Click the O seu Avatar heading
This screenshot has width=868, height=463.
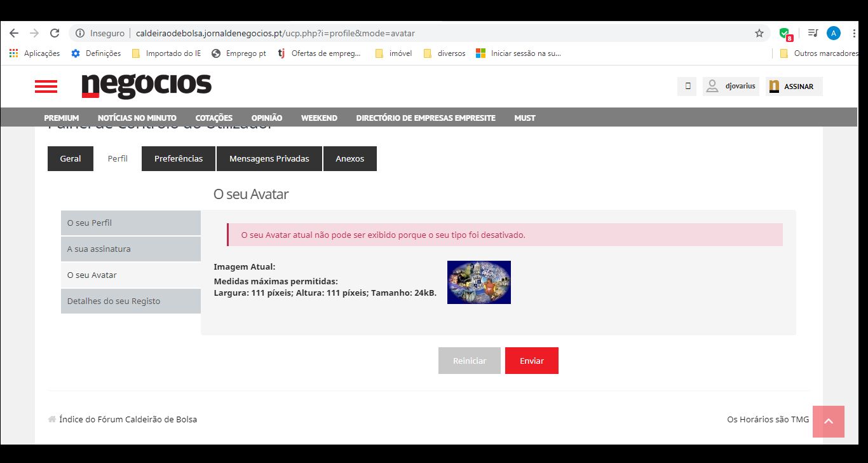[251, 195]
